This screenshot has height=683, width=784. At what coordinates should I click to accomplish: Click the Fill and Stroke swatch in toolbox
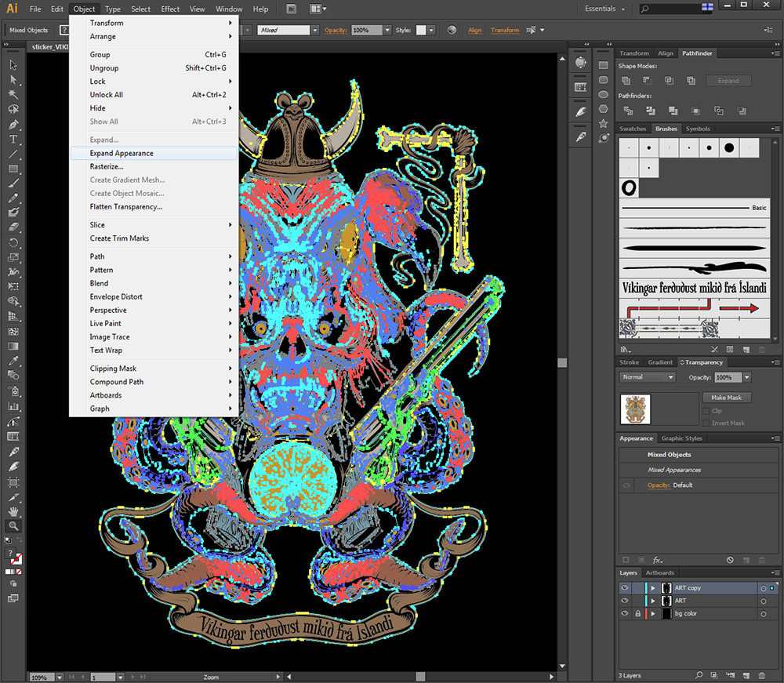pos(13,557)
